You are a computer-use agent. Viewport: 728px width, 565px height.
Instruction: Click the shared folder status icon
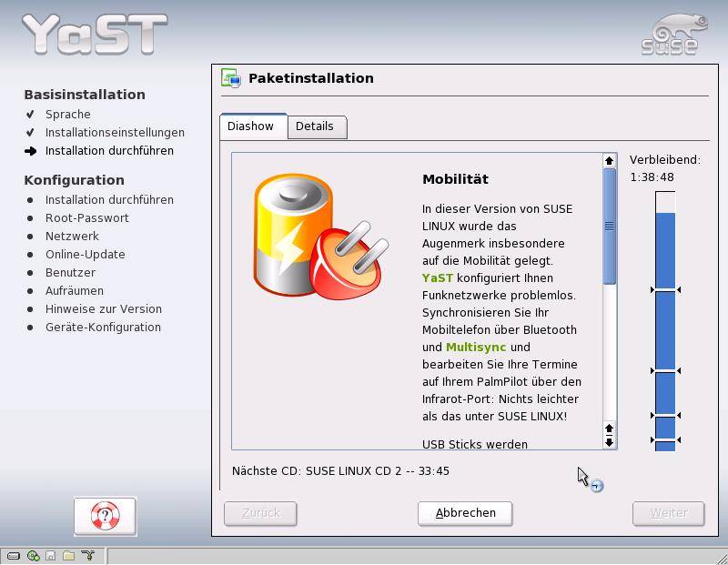pos(69,556)
